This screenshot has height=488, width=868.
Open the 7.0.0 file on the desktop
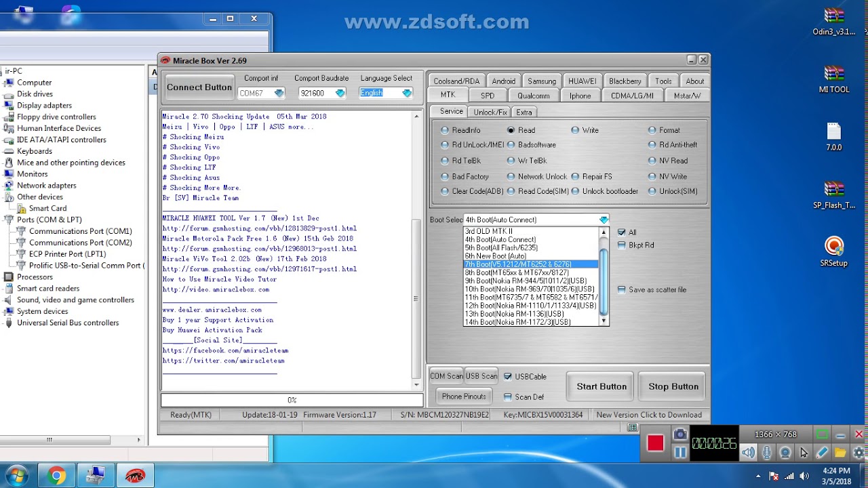click(833, 136)
